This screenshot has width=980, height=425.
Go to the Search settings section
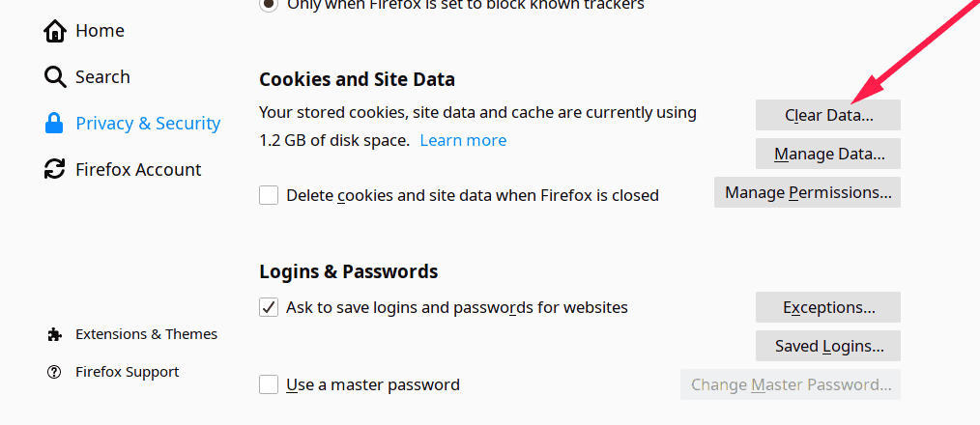pyautogui.click(x=102, y=77)
